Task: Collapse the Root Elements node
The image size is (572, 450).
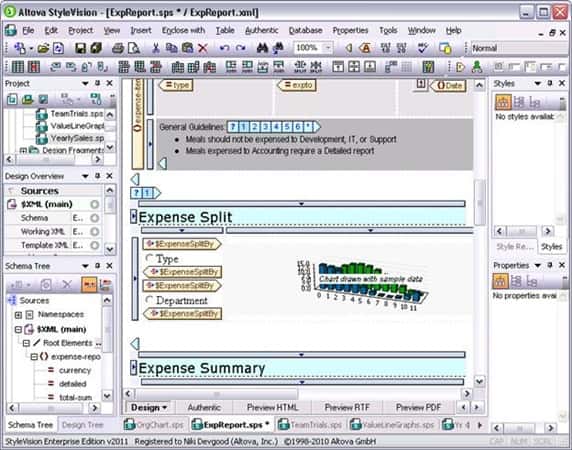Action: 26,343
